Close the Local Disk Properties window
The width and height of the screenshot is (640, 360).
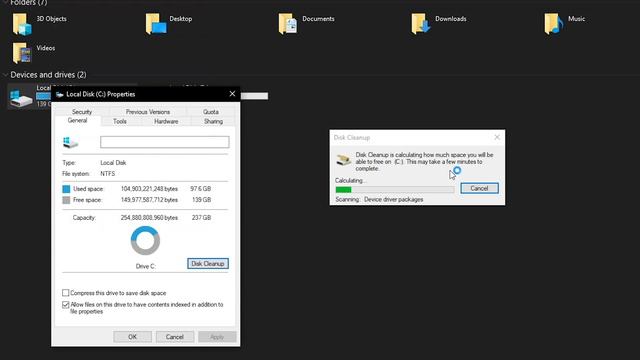click(232, 94)
